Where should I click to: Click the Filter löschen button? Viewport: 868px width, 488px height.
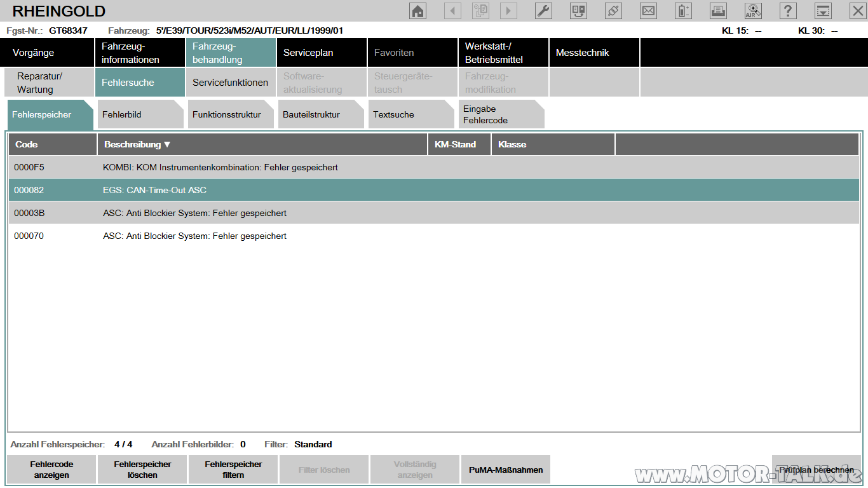click(324, 470)
